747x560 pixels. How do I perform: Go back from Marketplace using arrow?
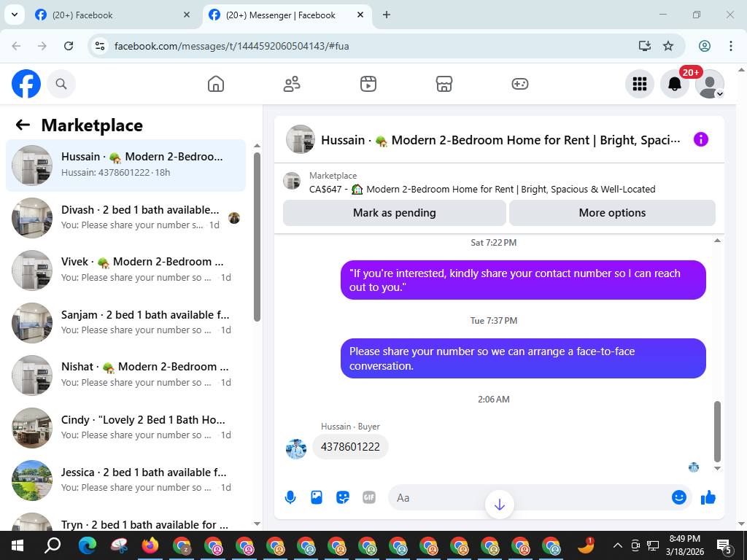(23, 125)
